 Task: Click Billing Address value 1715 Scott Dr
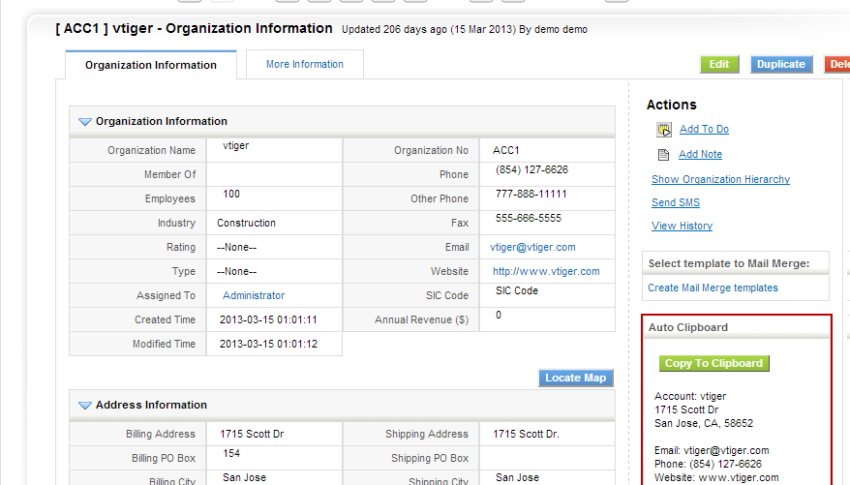[x=252, y=434]
